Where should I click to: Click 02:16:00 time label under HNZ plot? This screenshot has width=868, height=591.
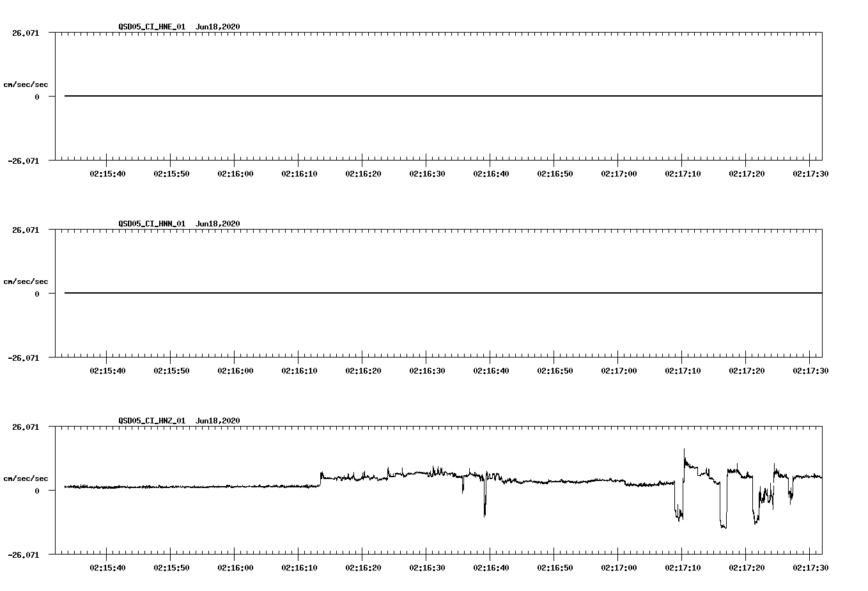235,568
